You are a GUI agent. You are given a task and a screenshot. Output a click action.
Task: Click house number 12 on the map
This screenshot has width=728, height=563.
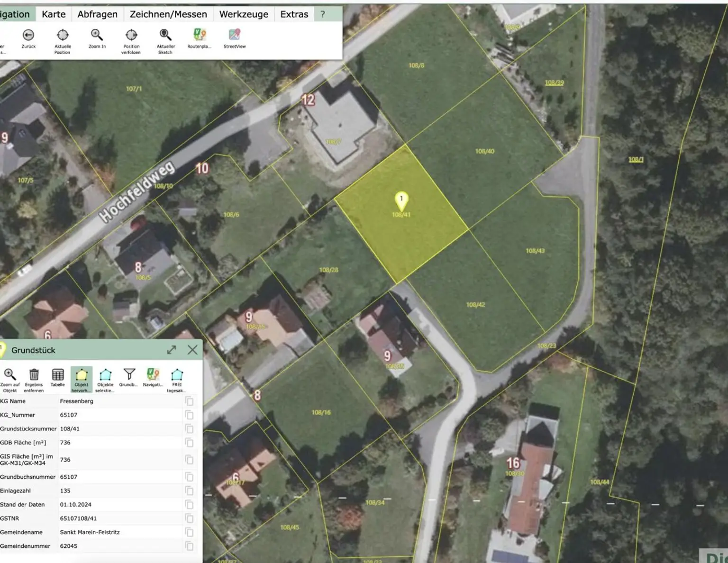(x=308, y=100)
